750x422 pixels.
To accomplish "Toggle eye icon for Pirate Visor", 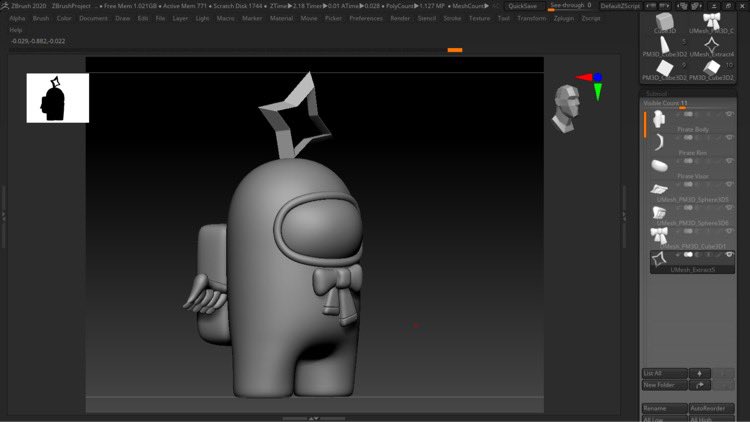I will 729,161.
